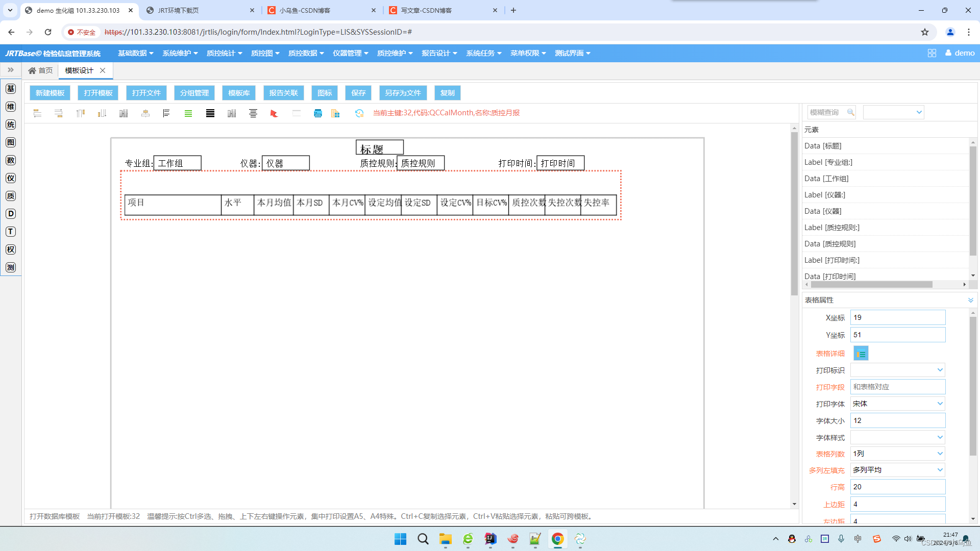
Task: Open File Explorer from the taskbar
Action: (446, 539)
